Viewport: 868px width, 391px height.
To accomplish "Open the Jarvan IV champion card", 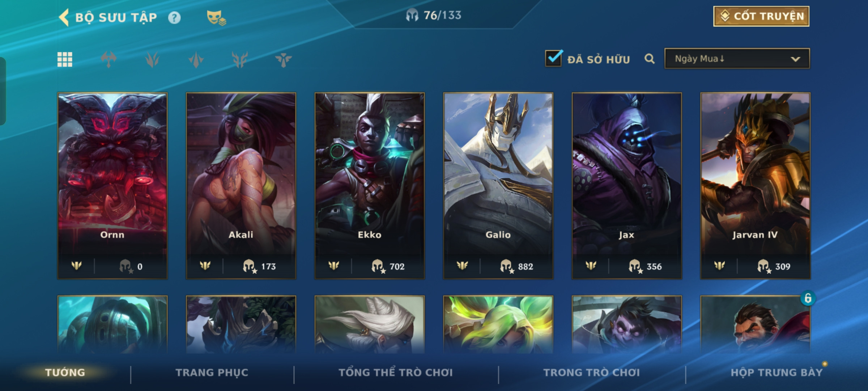I will tap(755, 186).
